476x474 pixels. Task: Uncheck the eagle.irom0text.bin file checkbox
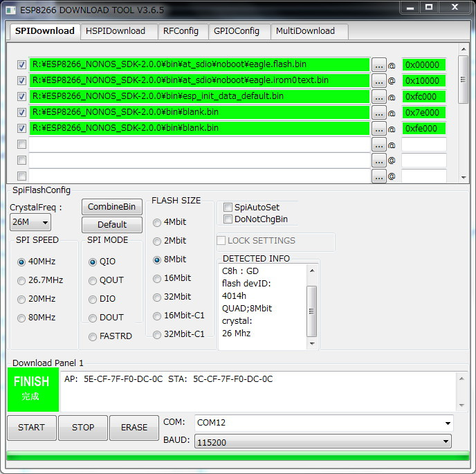(21, 80)
